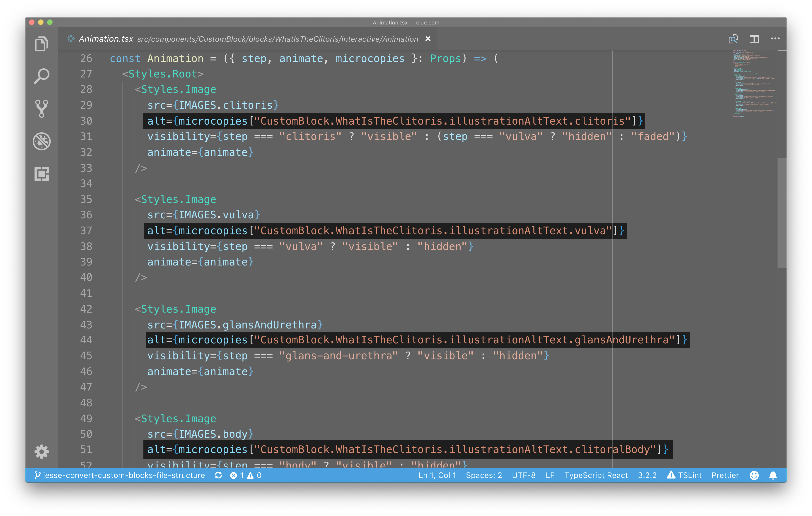Open the Debug view

click(41, 141)
